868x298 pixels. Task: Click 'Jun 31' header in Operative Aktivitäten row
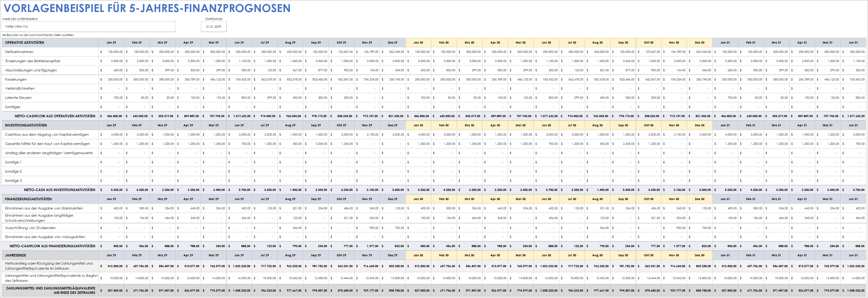pos(853,42)
